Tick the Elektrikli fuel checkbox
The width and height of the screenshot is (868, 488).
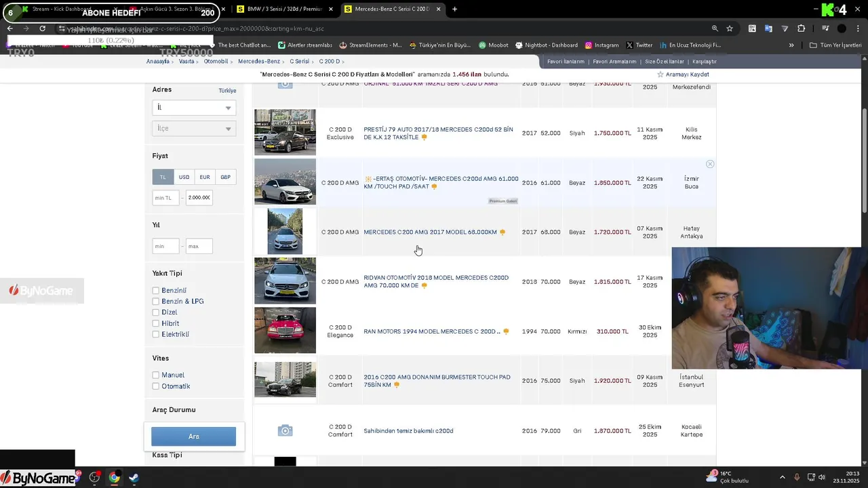coord(156,334)
